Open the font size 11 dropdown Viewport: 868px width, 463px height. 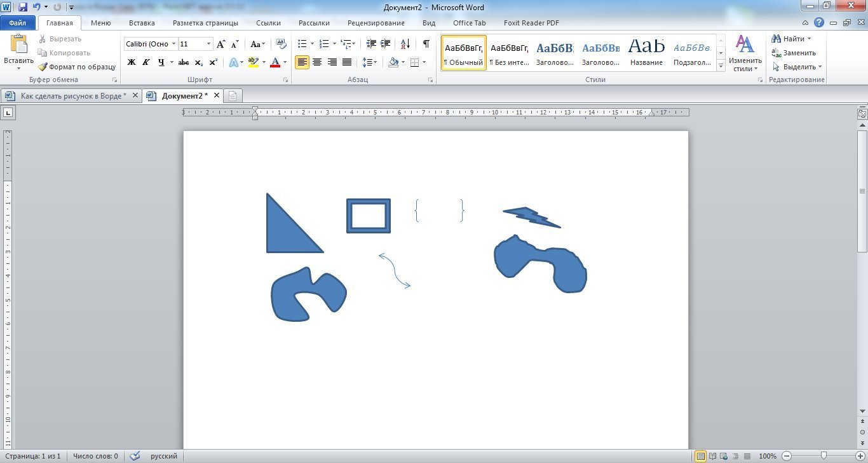point(209,44)
